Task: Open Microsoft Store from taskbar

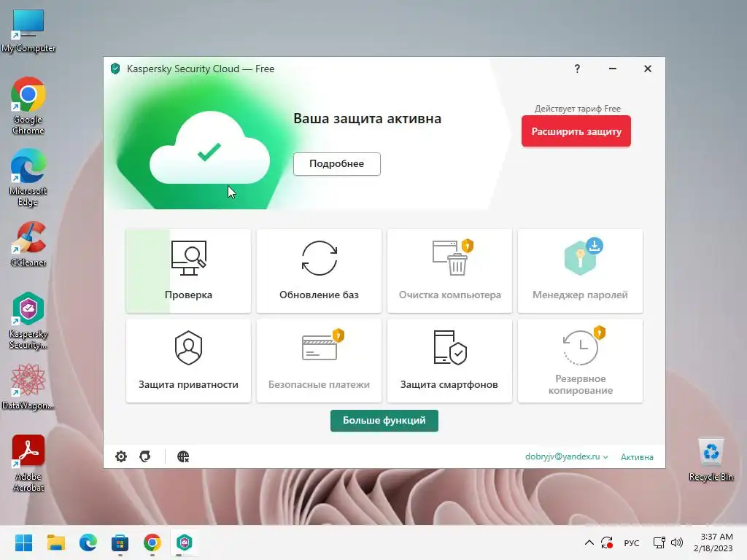Action: pos(120,542)
